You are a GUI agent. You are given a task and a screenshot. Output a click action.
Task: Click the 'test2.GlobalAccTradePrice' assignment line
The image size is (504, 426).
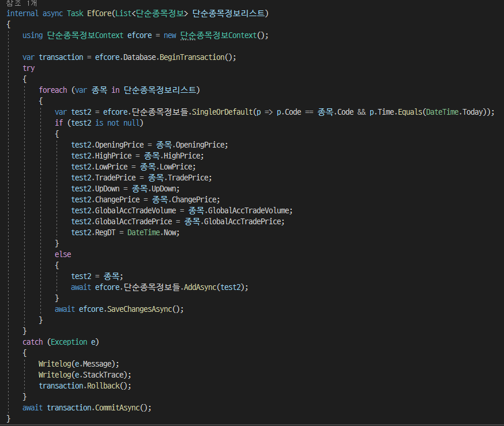pyautogui.click(x=178, y=221)
